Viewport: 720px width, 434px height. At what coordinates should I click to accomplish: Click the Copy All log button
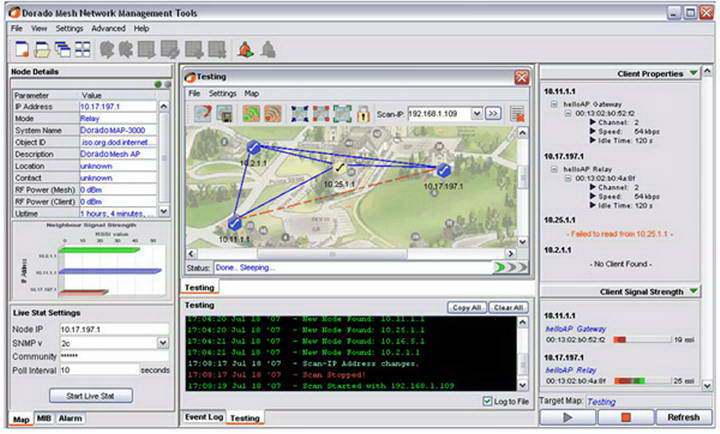click(467, 308)
